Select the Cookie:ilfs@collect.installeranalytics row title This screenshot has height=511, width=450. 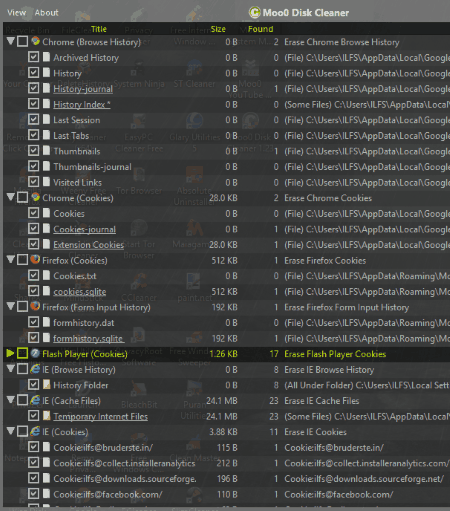(124, 463)
